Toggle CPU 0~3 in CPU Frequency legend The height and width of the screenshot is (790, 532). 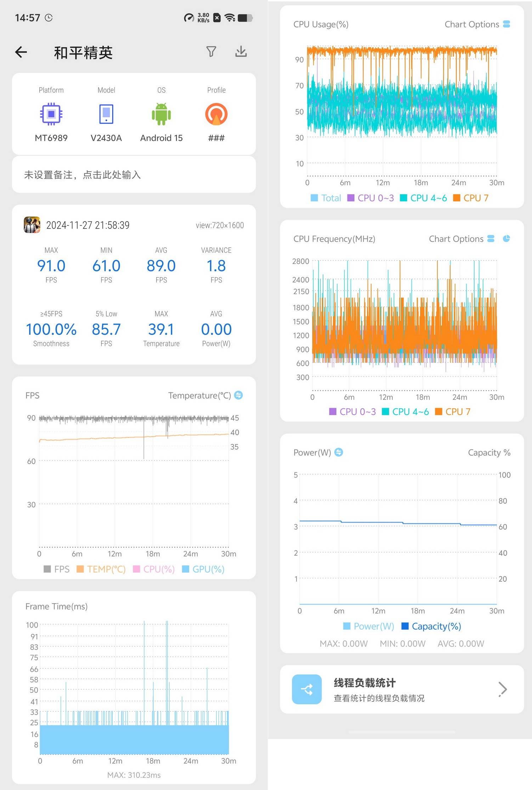352,411
